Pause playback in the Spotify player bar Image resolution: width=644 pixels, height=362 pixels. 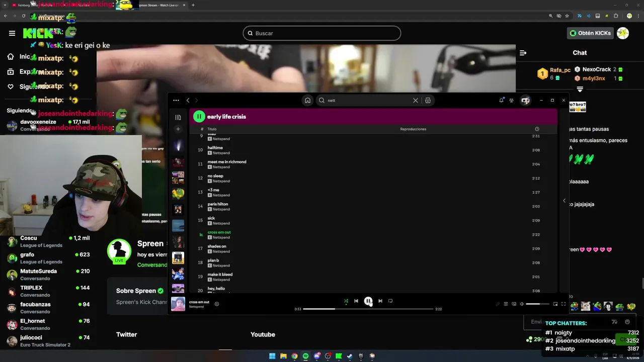[x=368, y=301]
